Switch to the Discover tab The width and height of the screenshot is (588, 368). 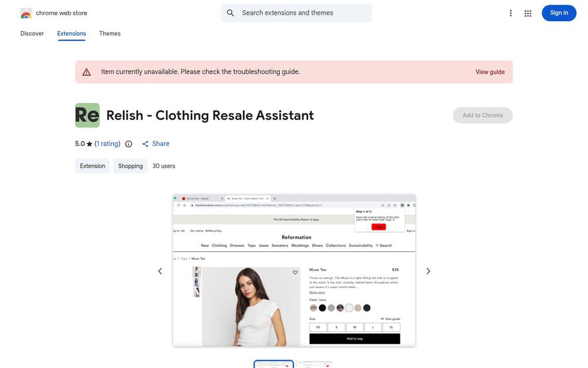(x=32, y=34)
